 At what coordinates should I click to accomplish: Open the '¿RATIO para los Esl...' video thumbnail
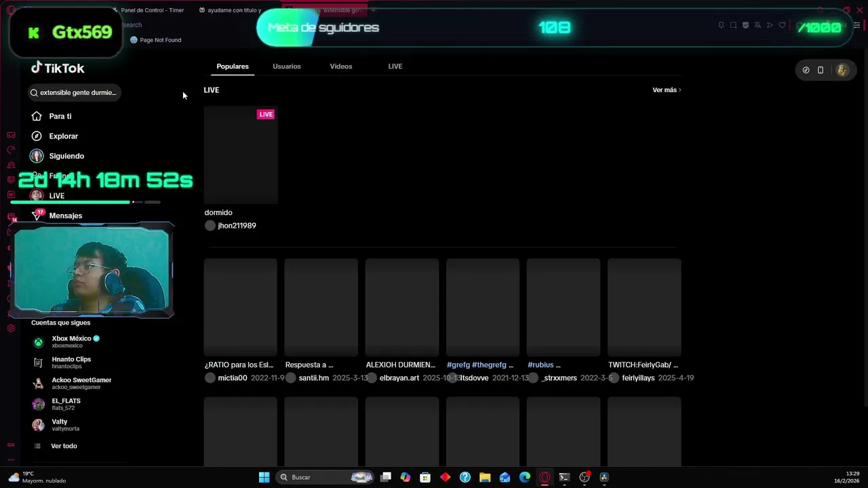pyautogui.click(x=241, y=307)
